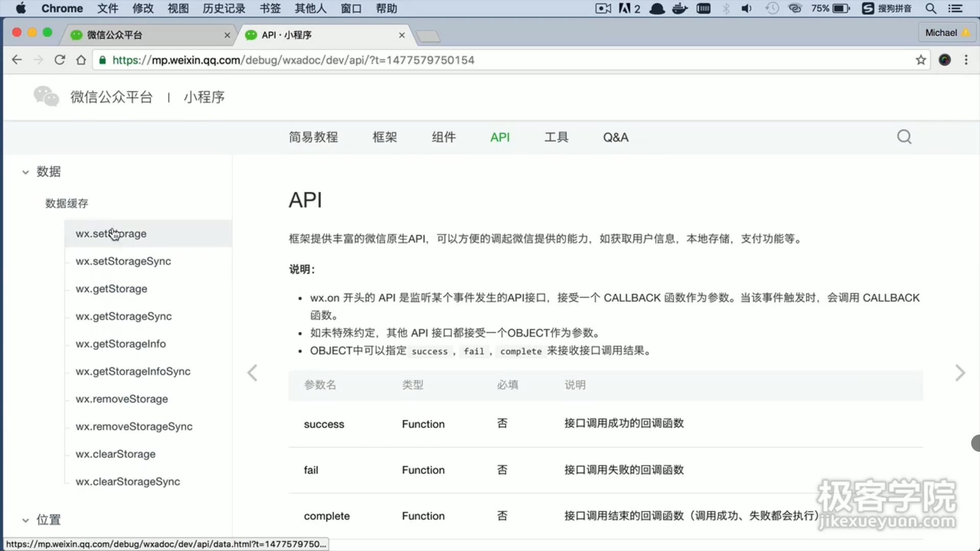Select wx.getStorageSync in the sidebar
980x551 pixels.
(124, 316)
